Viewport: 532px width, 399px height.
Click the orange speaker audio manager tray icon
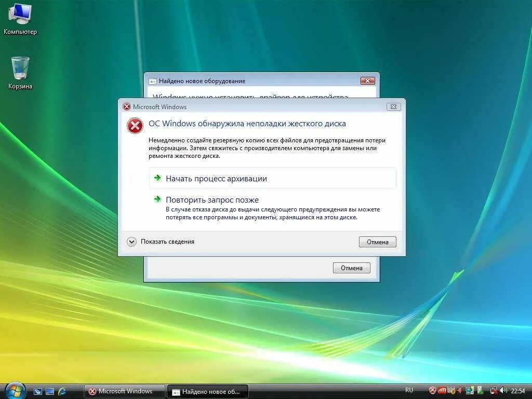(x=460, y=390)
